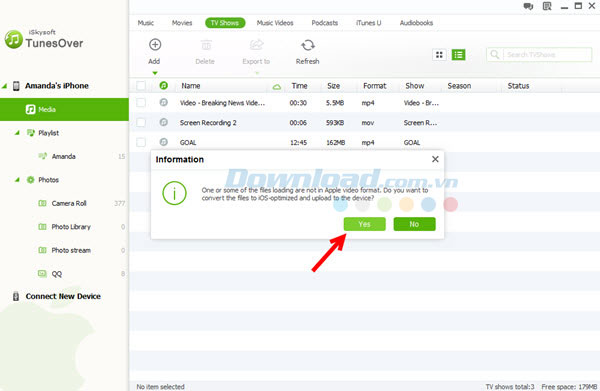Tick the GOAL row checkbox
Image resolution: width=600 pixels, height=391 pixels.
point(141,142)
